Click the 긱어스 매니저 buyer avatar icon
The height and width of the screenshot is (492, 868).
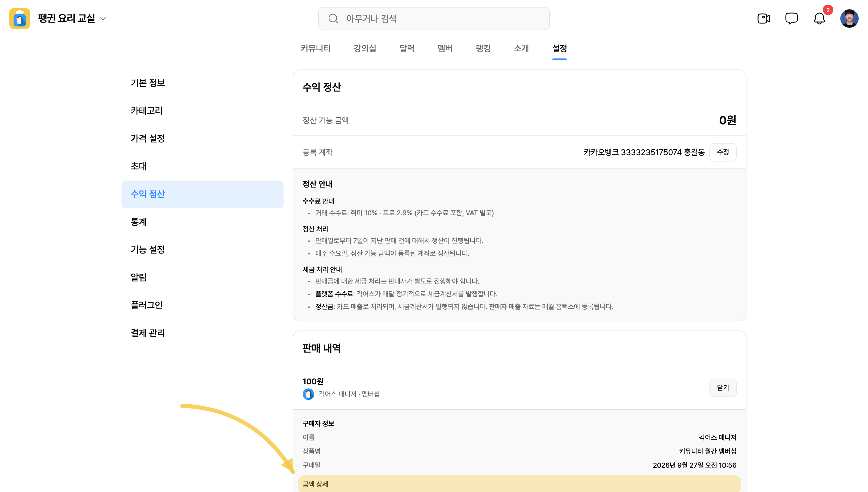pyautogui.click(x=308, y=394)
